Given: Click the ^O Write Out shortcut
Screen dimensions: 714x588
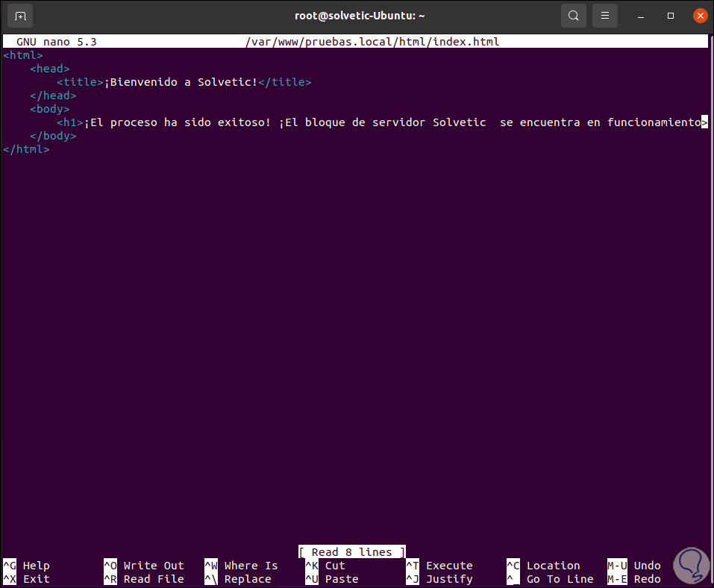Looking at the screenshot, I should tap(144, 566).
